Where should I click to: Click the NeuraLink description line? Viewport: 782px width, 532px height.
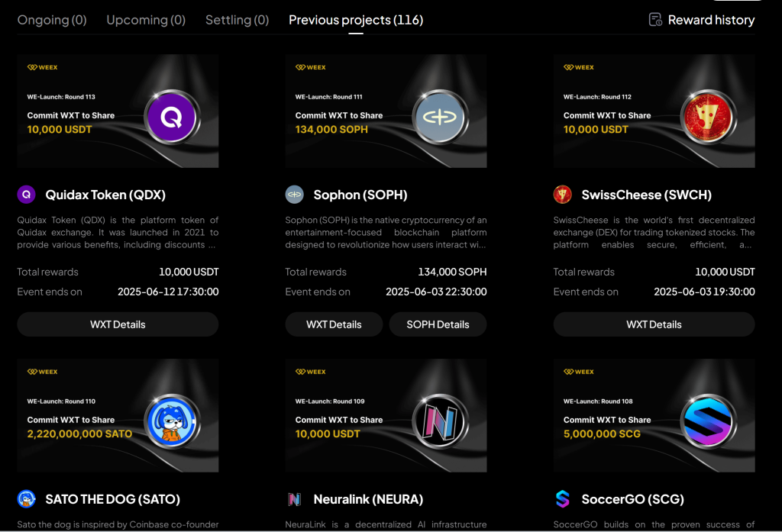click(386, 524)
